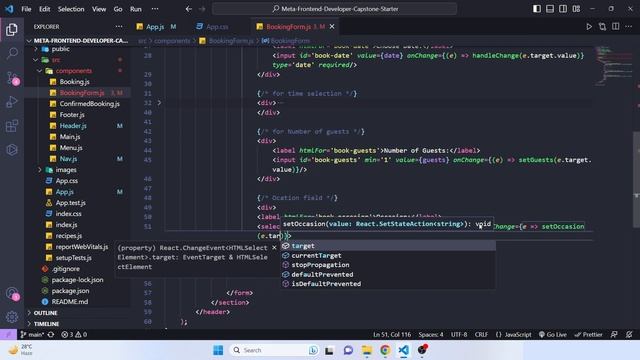Go back with the navigation arrow
The width and height of the screenshot is (640, 360).
189,9
